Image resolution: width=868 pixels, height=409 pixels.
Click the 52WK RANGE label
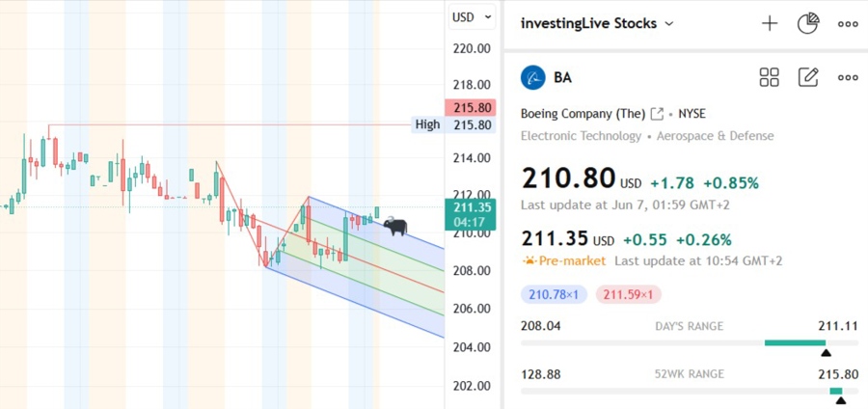pyautogui.click(x=690, y=374)
